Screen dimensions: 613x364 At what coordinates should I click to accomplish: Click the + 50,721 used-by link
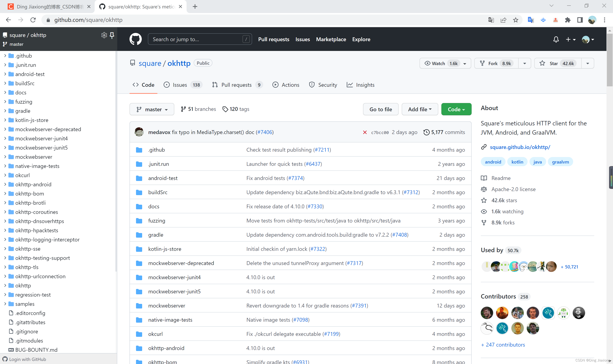569,267
